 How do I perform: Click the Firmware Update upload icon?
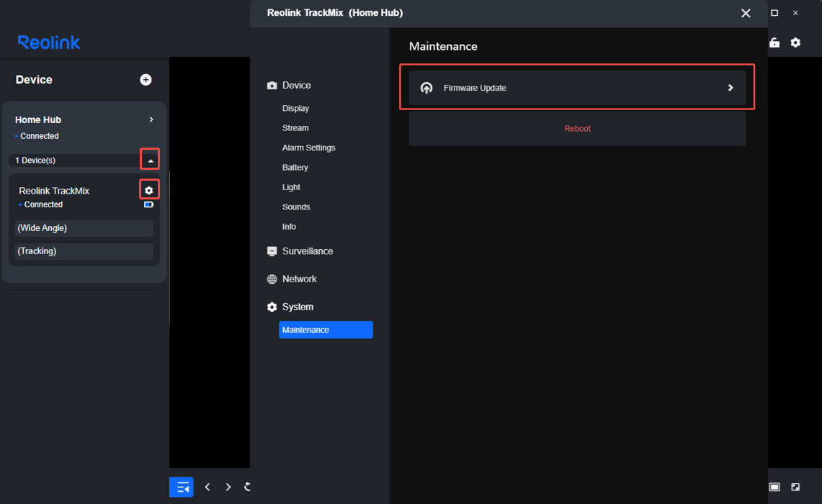point(426,88)
